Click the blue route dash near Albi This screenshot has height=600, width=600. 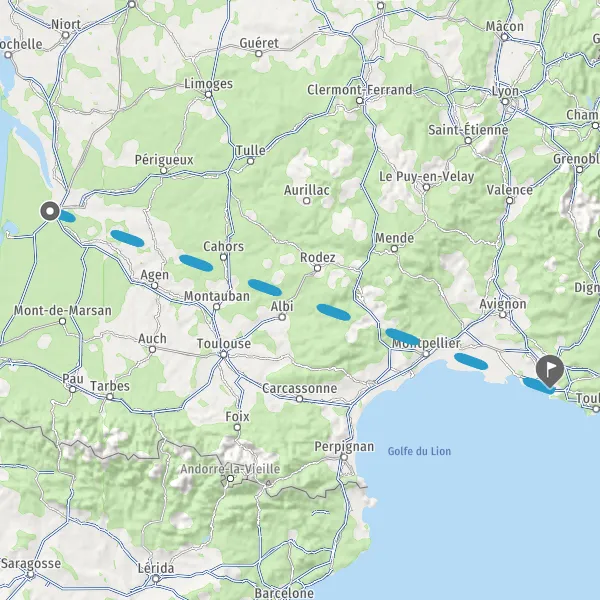tap(265, 287)
